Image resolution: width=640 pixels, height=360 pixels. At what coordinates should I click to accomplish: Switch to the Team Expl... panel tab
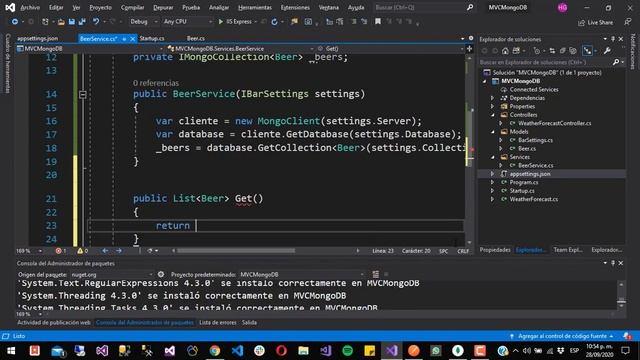tap(568, 250)
